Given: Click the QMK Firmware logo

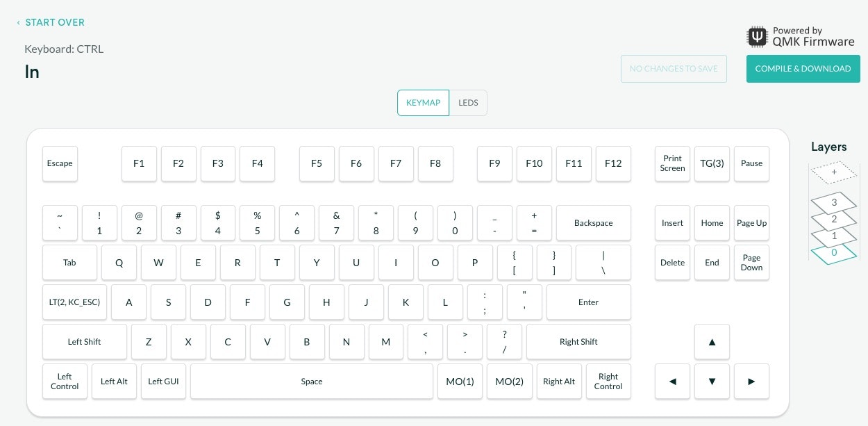Looking at the screenshot, I should (801, 36).
